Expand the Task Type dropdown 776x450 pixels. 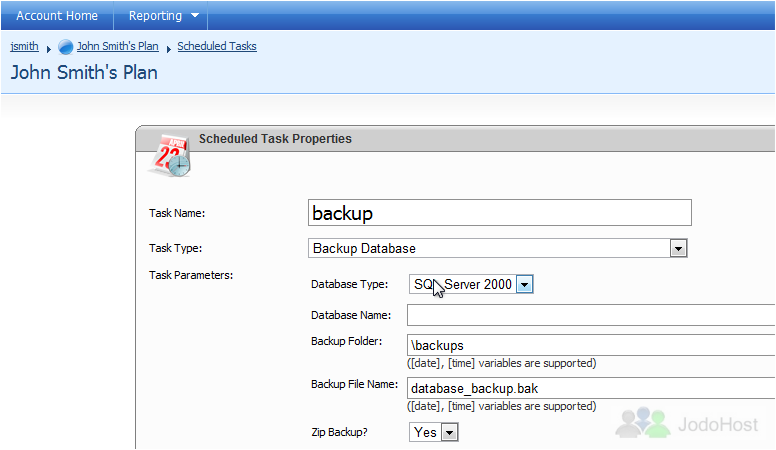(x=678, y=248)
